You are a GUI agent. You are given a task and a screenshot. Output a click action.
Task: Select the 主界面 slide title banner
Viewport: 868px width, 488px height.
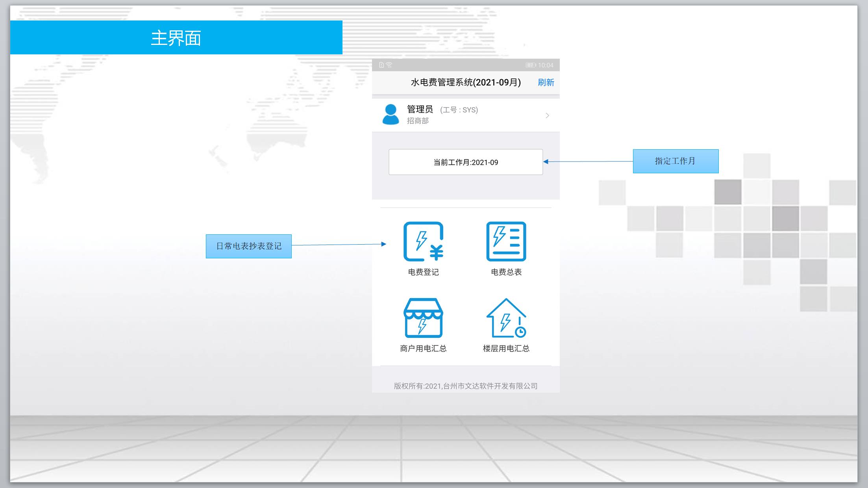coord(176,38)
